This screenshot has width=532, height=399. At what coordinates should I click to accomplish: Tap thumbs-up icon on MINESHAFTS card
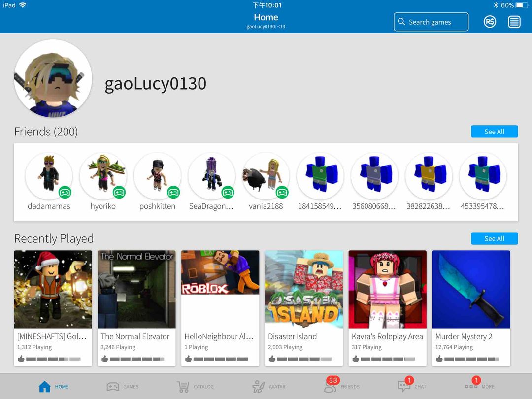[21, 359]
